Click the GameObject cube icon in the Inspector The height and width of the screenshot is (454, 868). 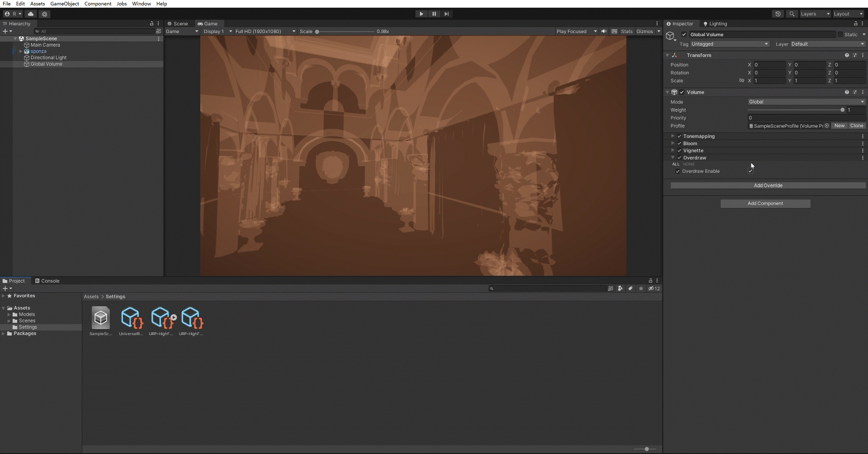tap(670, 36)
